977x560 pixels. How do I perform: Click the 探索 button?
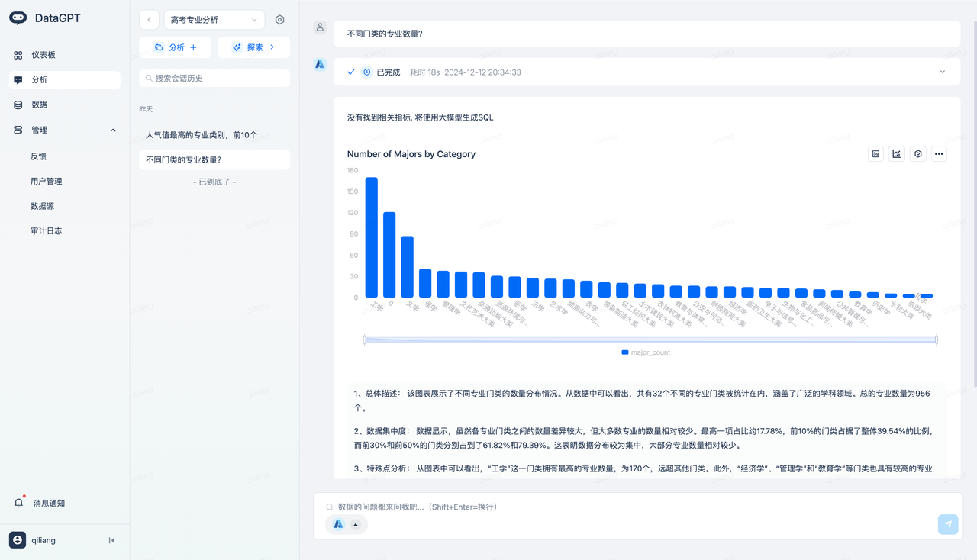(x=253, y=47)
